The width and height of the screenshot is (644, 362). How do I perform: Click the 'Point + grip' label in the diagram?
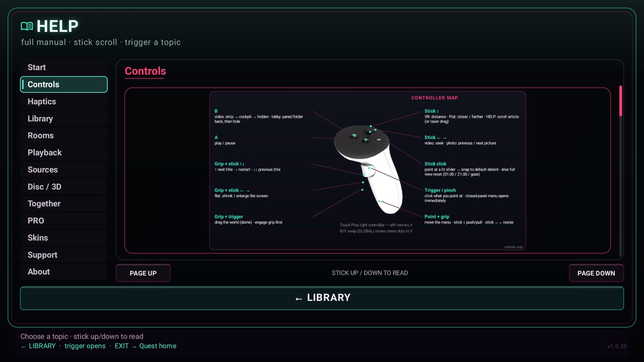click(437, 217)
